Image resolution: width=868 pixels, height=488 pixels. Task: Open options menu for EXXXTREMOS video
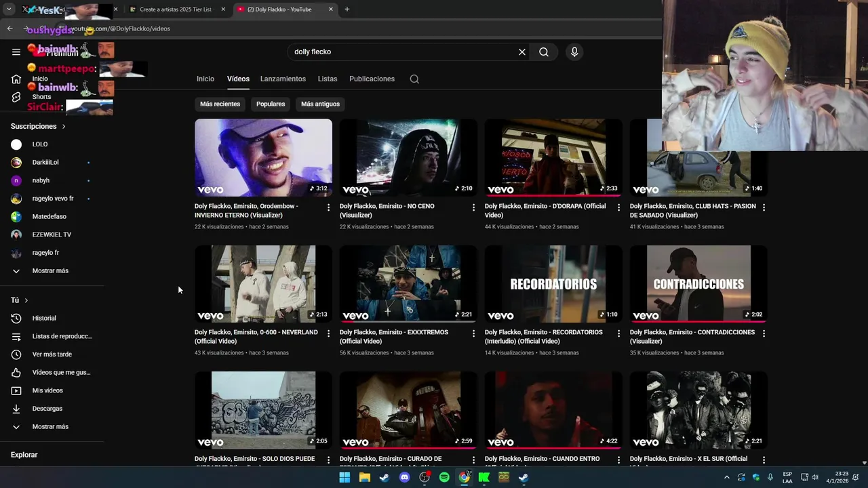tap(473, 333)
